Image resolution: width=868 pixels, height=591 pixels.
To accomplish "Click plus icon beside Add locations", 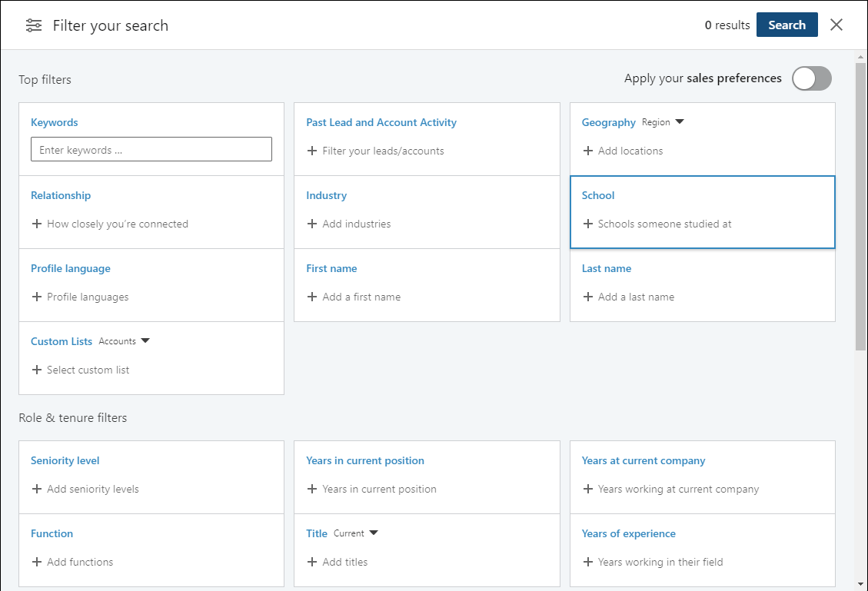I will [x=588, y=151].
